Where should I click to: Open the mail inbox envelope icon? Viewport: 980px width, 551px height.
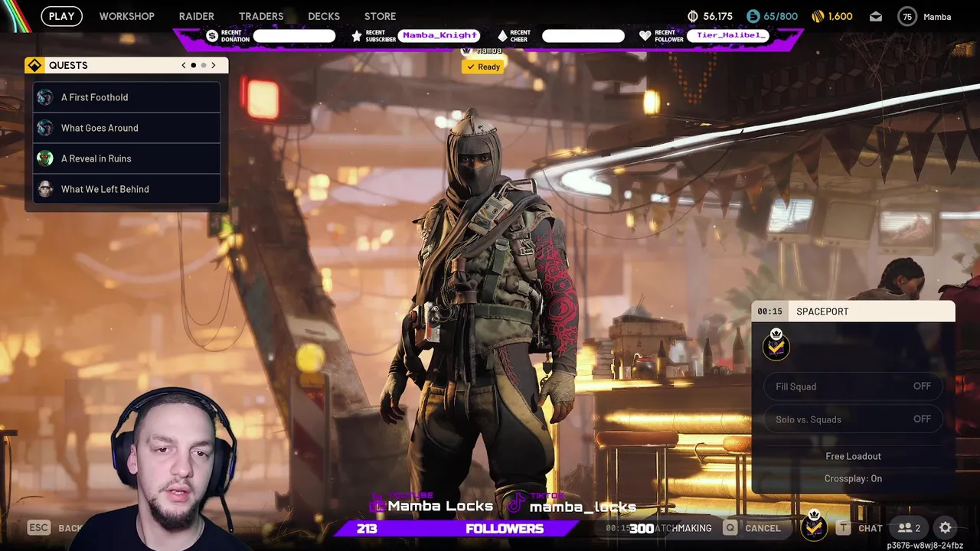[x=876, y=16]
